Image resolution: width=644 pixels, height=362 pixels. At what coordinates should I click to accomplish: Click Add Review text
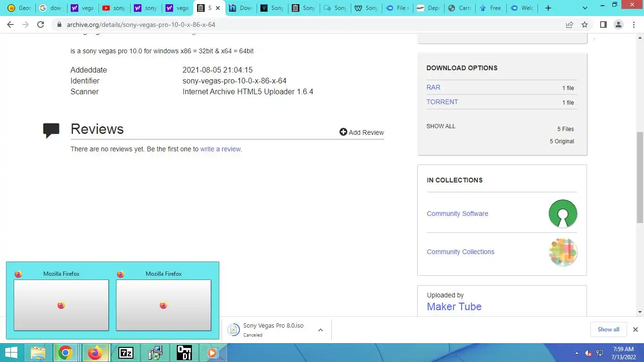[366, 132]
